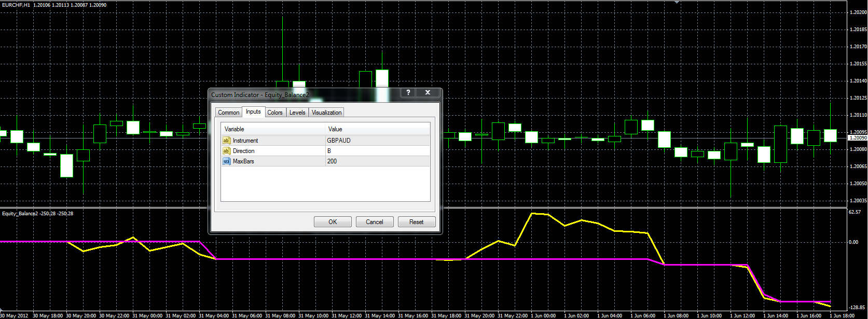
Task: Click the help question mark in dialog title bar
Action: [408, 92]
